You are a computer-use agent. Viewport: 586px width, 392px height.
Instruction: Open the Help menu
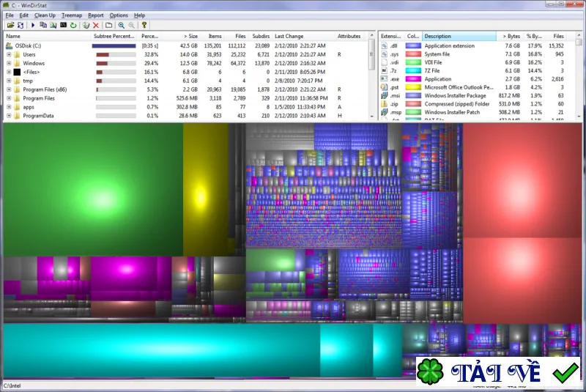[x=139, y=15]
